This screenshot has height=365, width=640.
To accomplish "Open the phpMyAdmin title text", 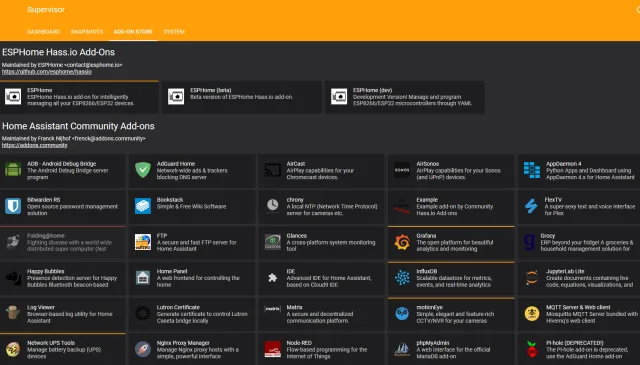I will click(x=433, y=343).
